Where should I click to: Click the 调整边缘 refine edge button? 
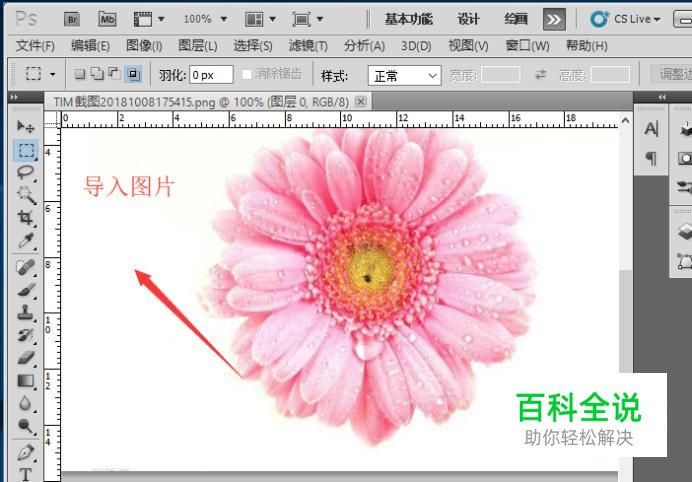pyautogui.click(x=672, y=74)
